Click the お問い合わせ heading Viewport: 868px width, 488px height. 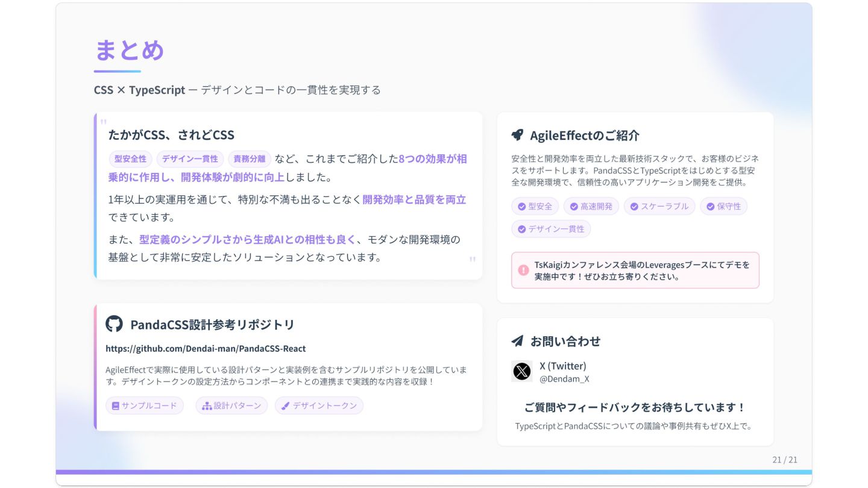point(565,341)
